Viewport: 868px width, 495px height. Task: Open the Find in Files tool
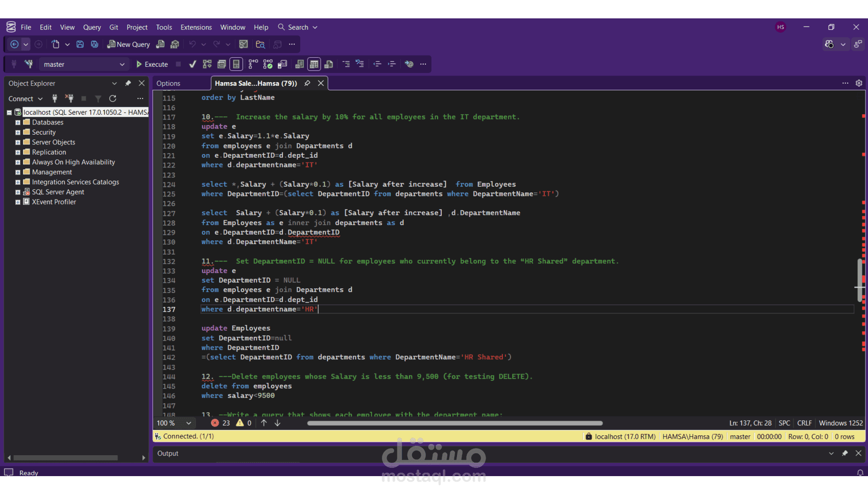(260, 44)
